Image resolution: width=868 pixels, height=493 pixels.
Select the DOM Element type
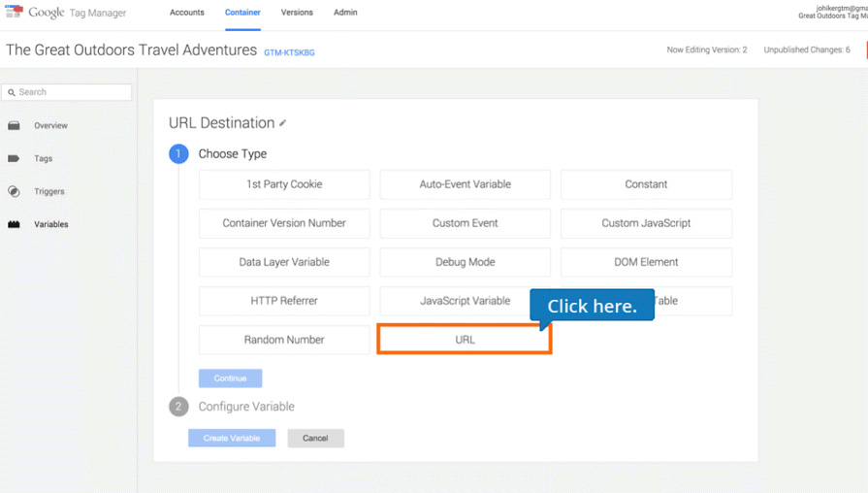click(646, 262)
